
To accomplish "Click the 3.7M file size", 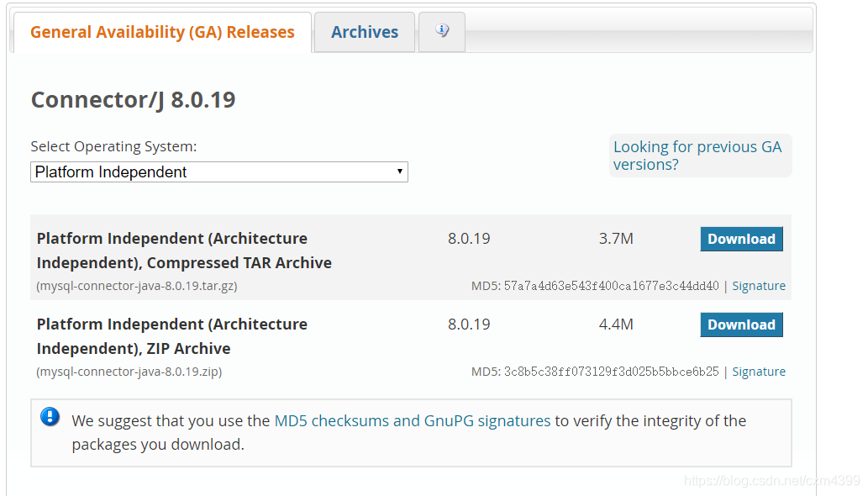I will tap(616, 239).
